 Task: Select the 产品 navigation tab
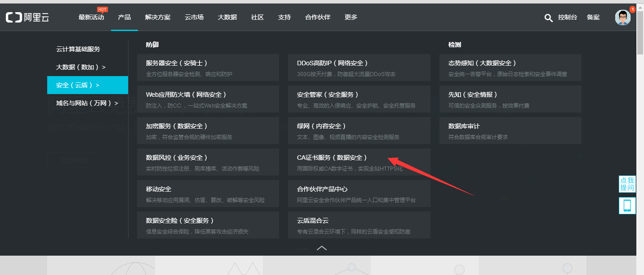(124, 17)
